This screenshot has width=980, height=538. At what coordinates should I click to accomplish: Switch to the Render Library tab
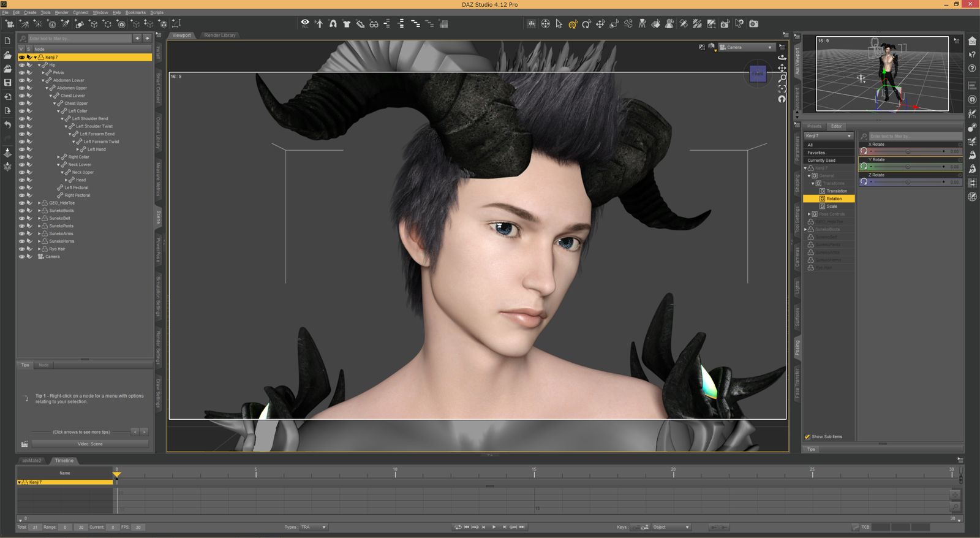[x=220, y=35]
